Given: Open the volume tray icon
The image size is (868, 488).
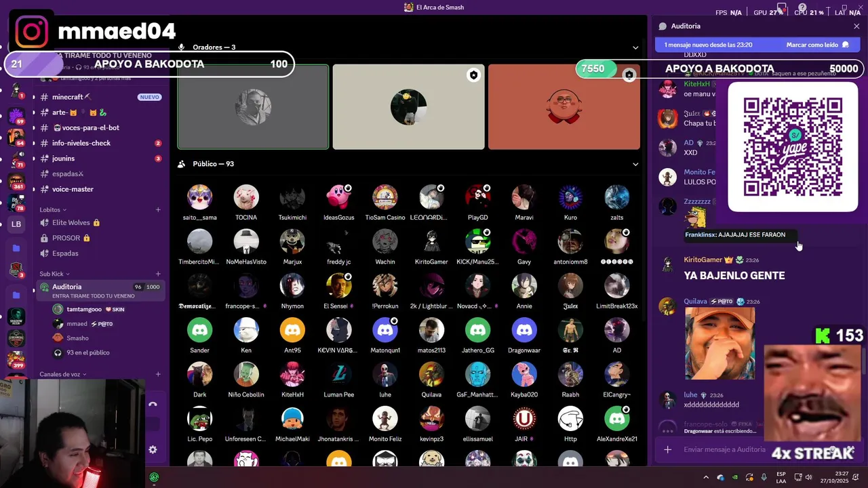Looking at the screenshot, I should 810,477.
